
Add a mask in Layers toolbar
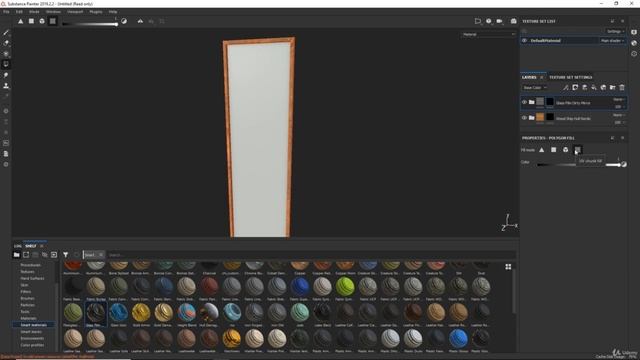click(x=575, y=87)
